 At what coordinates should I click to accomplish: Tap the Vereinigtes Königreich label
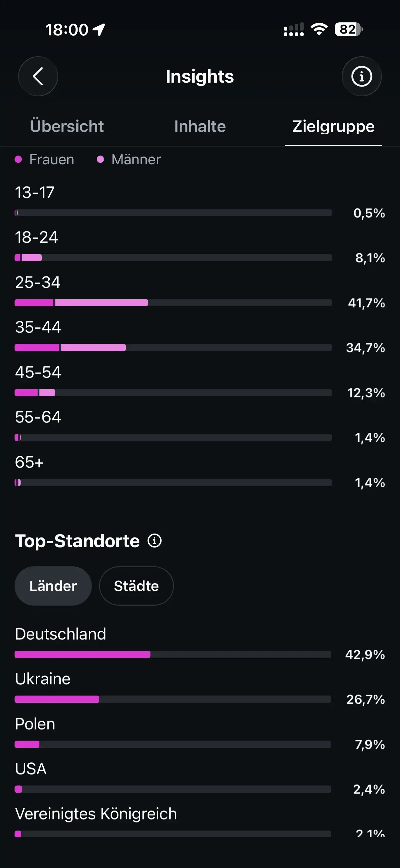point(96,814)
